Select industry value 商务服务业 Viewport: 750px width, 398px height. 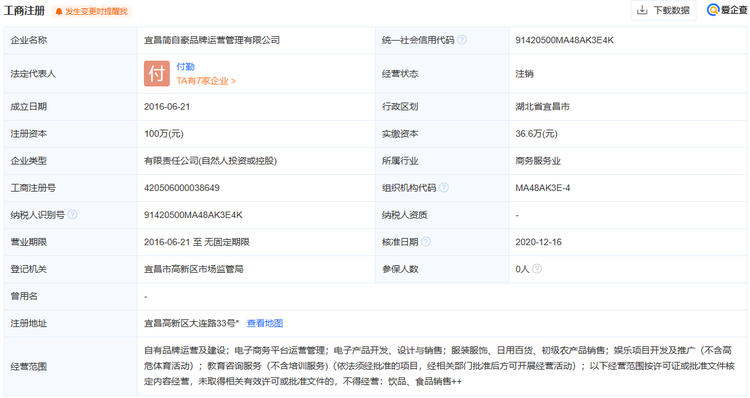[538, 161]
